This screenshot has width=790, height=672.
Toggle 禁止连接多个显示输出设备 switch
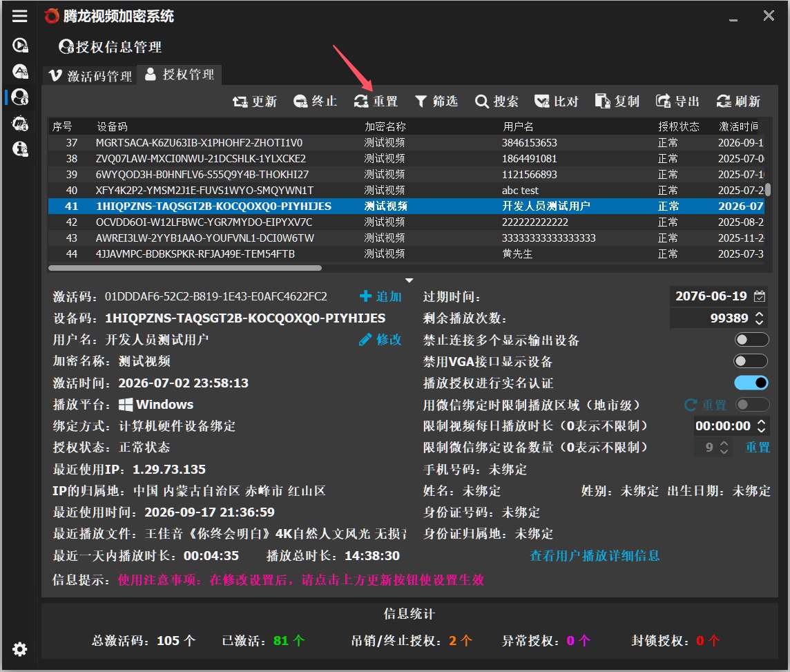[x=751, y=340]
